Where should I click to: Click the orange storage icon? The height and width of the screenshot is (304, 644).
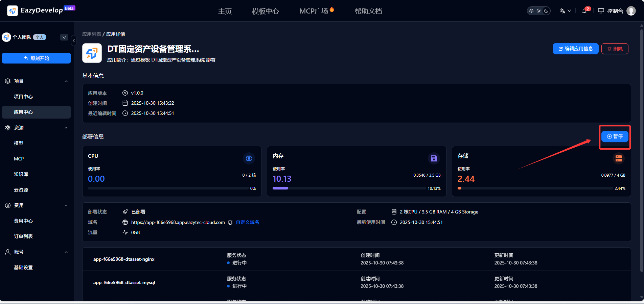click(x=618, y=158)
